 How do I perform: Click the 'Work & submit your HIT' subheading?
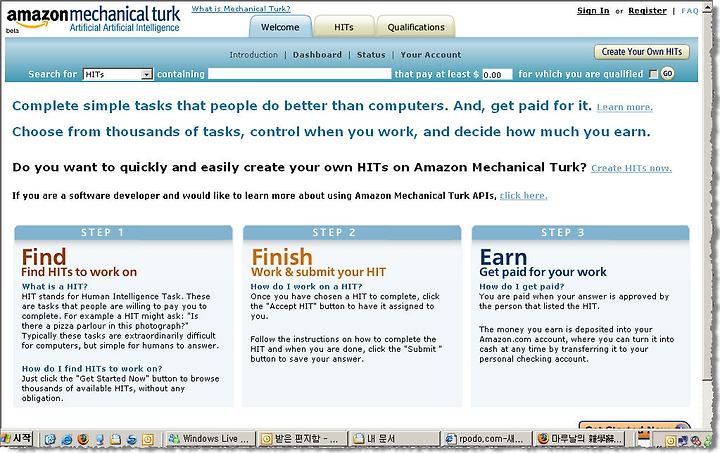tap(318, 272)
